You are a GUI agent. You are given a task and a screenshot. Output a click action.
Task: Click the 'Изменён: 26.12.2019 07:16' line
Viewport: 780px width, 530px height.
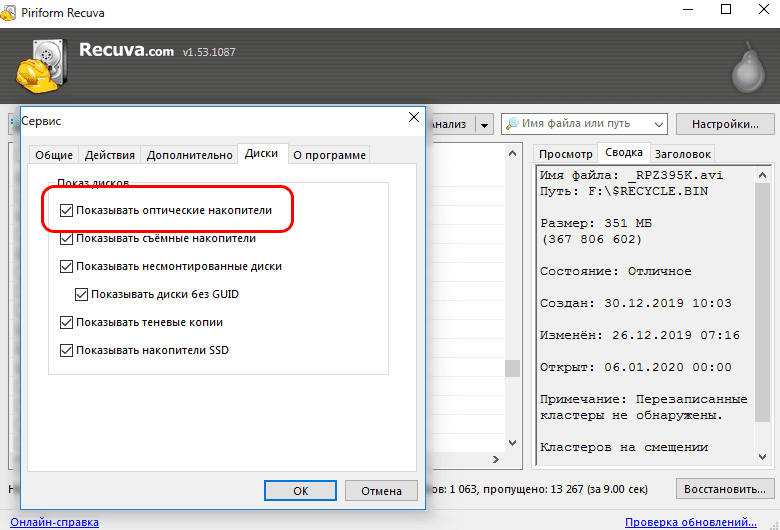(639, 335)
